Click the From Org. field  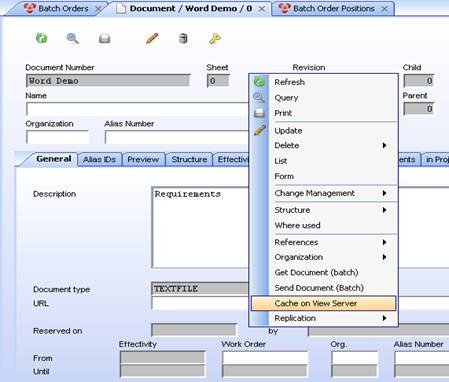(355, 358)
